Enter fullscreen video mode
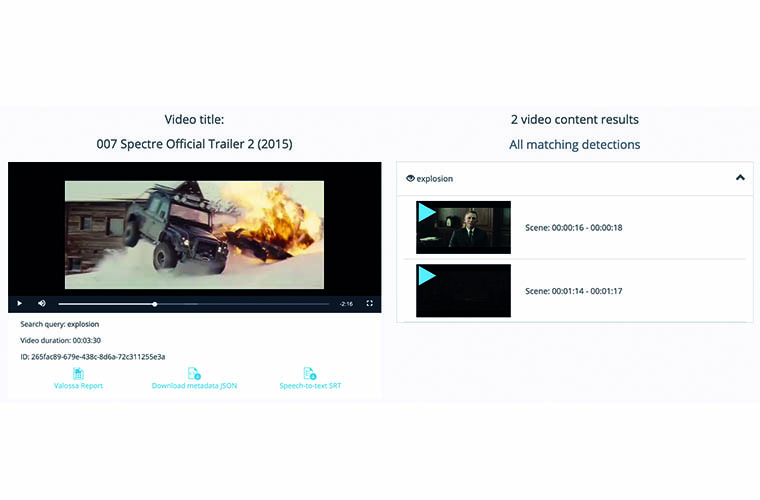 pyautogui.click(x=369, y=303)
